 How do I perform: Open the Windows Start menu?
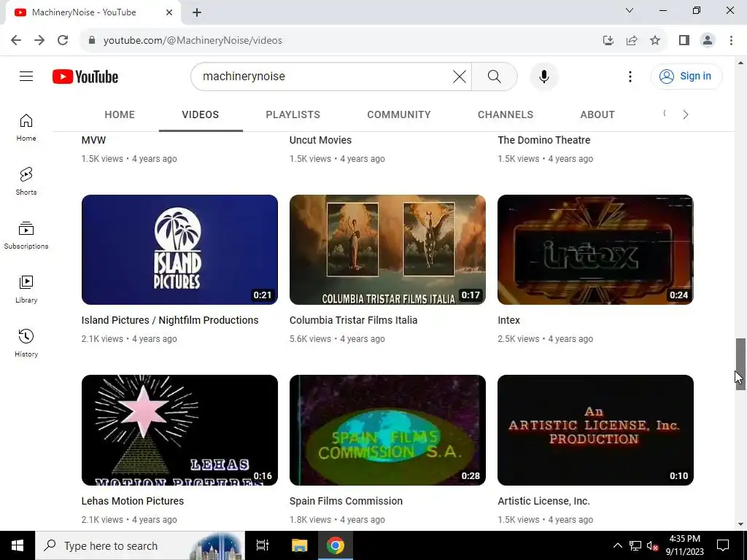[x=18, y=545]
